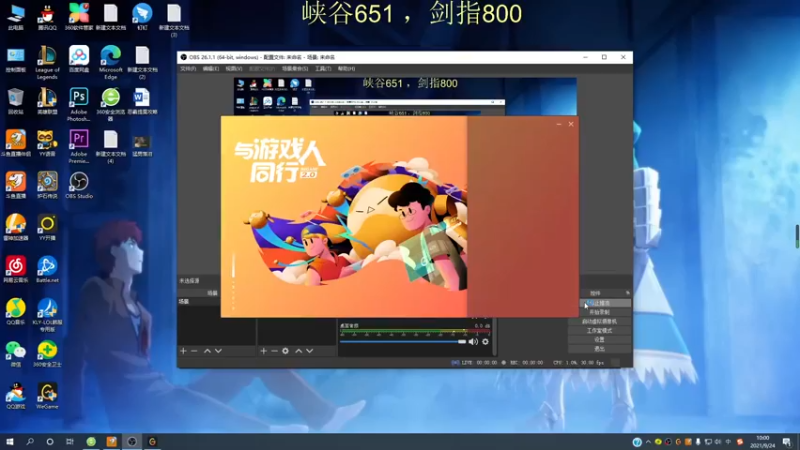Open desktop audio settings gear in mixer
This screenshot has height=450, width=800.
[485, 342]
